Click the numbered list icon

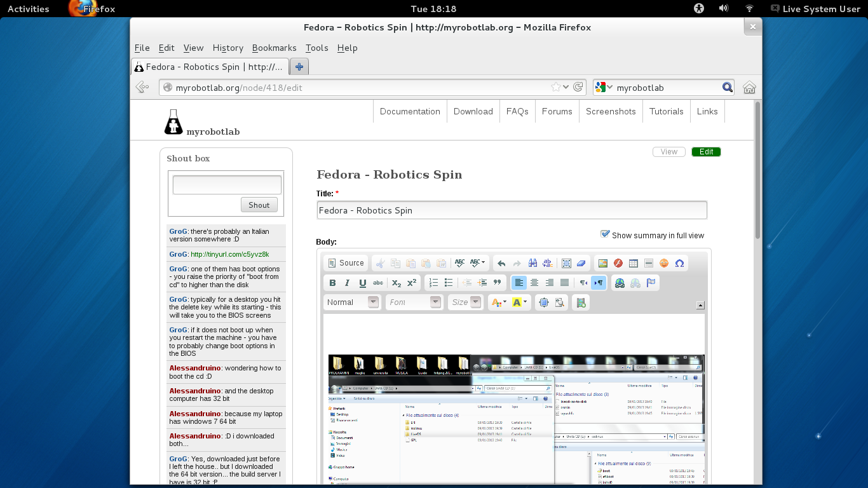coord(434,283)
